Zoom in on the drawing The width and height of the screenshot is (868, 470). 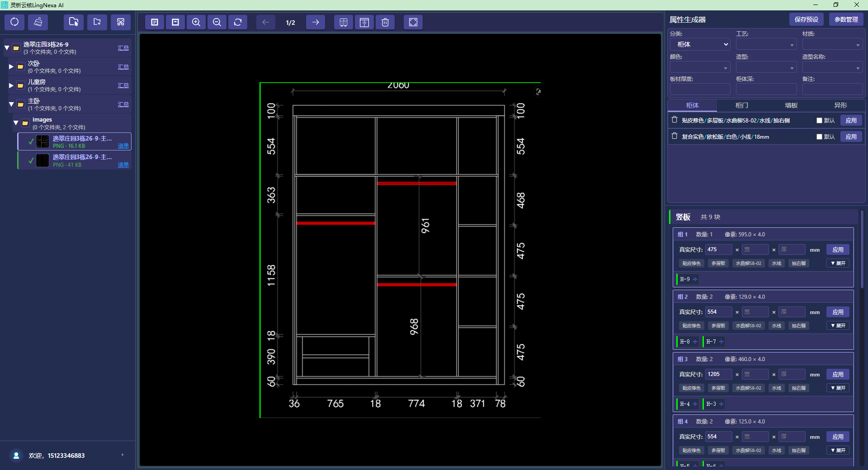pos(196,22)
